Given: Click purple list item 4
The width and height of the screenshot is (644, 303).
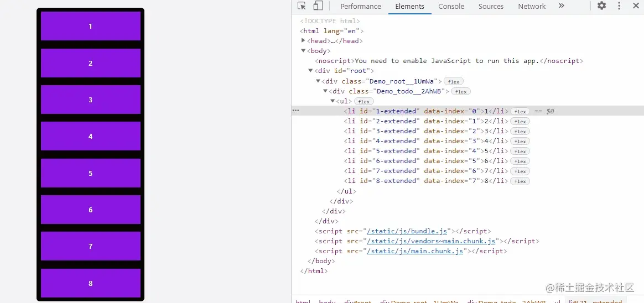Looking at the screenshot, I should click(90, 136).
